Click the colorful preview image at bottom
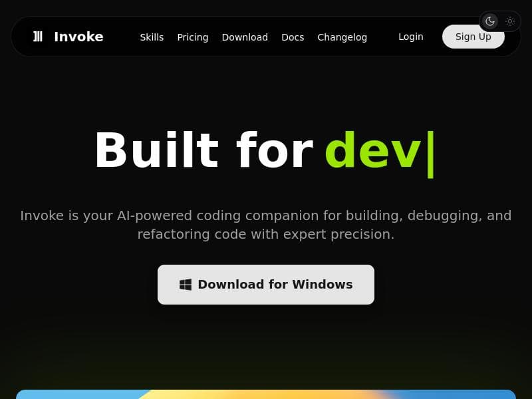This screenshot has width=532, height=399. click(266, 394)
